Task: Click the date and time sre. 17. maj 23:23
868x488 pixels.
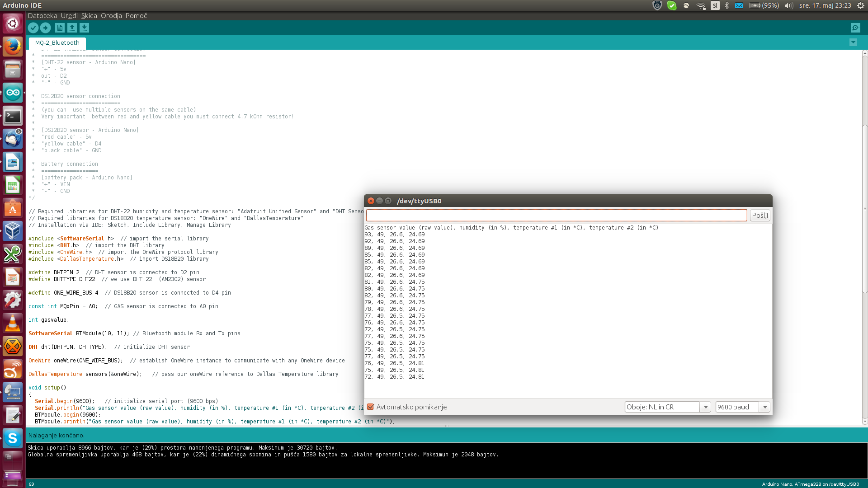Action: (x=825, y=5)
